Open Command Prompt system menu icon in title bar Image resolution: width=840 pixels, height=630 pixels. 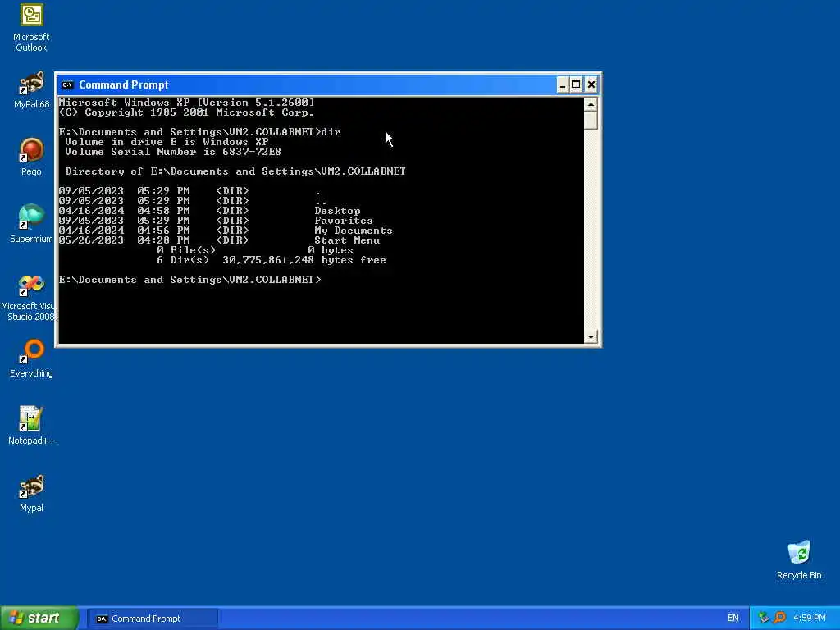tap(67, 84)
